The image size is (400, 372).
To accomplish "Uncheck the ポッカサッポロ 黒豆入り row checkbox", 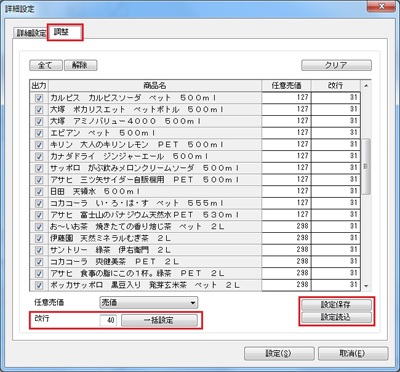I will pos(39,285).
